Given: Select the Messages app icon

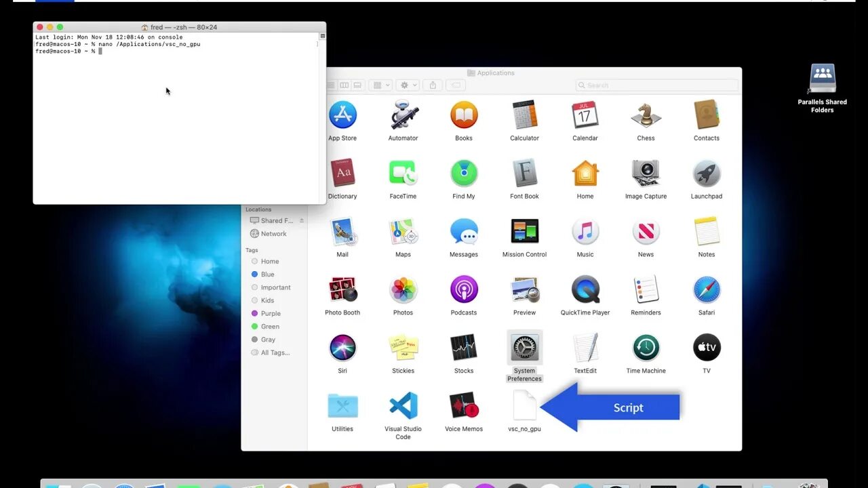Looking at the screenshot, I should point(464,232).
